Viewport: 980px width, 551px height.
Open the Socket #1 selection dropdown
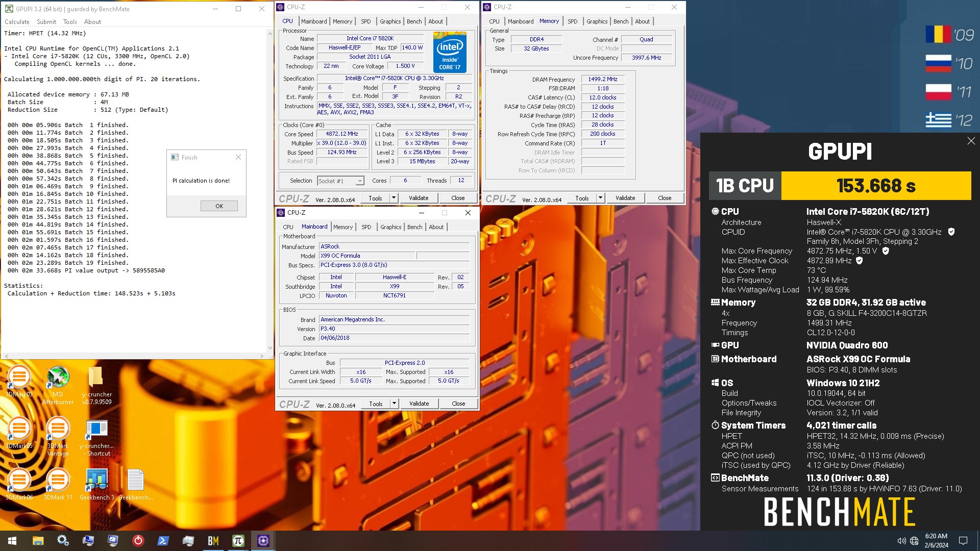340,181
